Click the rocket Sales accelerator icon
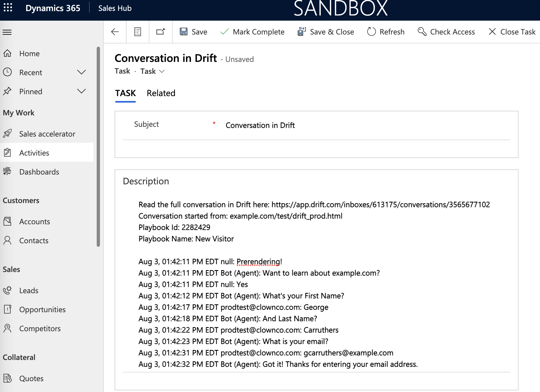540x392 pixels. 7,134
